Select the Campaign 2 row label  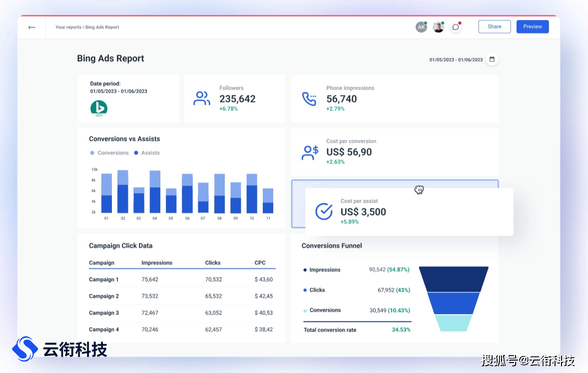pos(104,296)
